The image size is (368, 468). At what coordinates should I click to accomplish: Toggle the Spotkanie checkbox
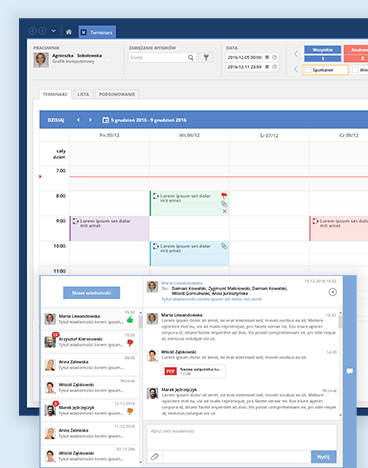click(308, 70)
